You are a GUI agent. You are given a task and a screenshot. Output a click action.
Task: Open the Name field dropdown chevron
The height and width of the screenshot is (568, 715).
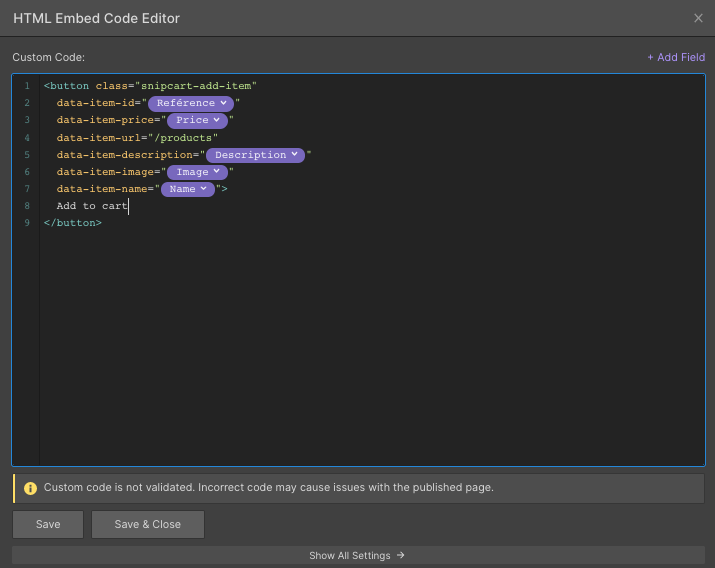(203, 189)
